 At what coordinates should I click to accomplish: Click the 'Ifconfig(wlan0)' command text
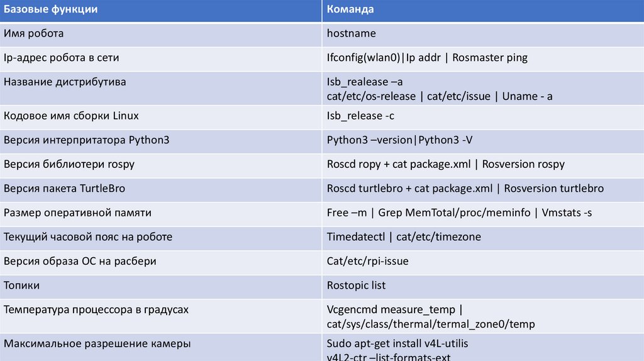click(364, 57)
